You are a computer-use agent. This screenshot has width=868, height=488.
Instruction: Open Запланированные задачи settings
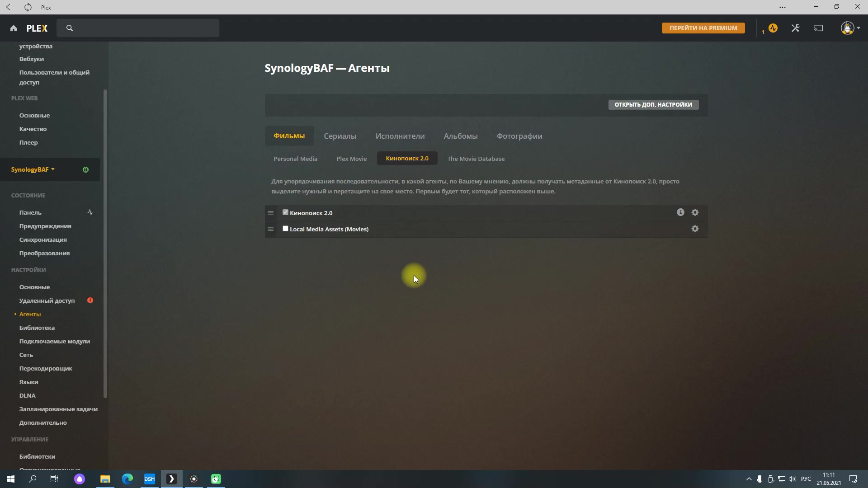58,409
